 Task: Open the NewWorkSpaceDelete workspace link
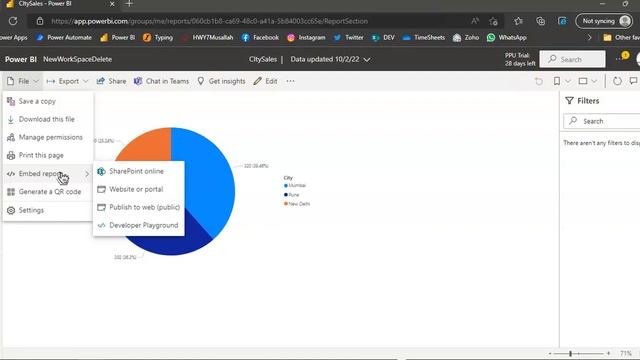(x=78, y=59)
